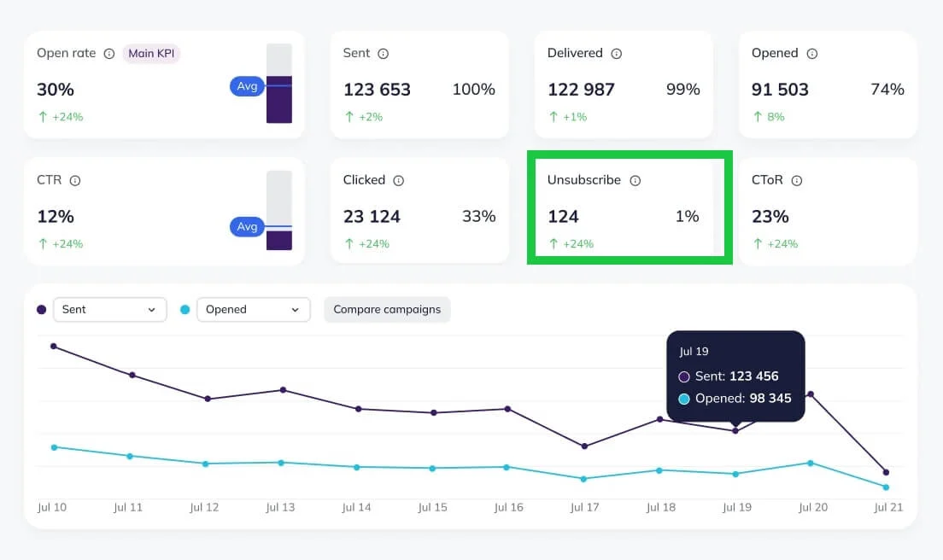Open the info tooltip for Delivered
Viewport: 943px width, 560px height.
(x=617, y=54)
